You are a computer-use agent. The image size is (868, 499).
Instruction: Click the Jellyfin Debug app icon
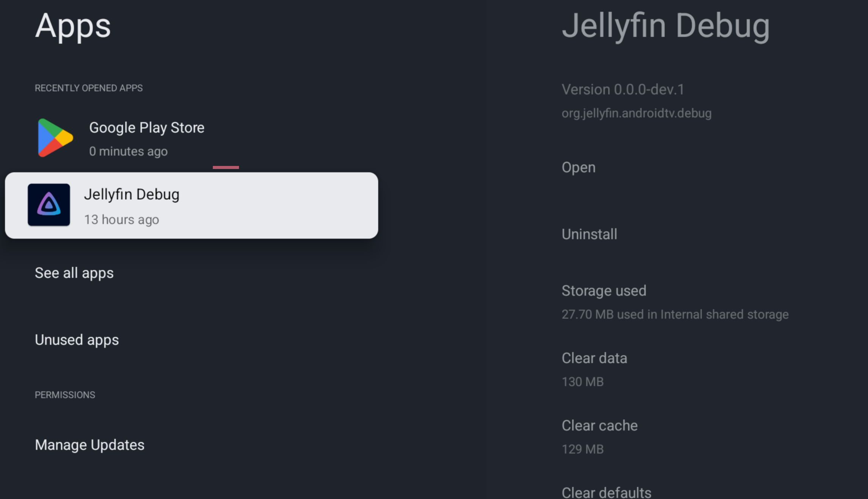click(49, 205)
